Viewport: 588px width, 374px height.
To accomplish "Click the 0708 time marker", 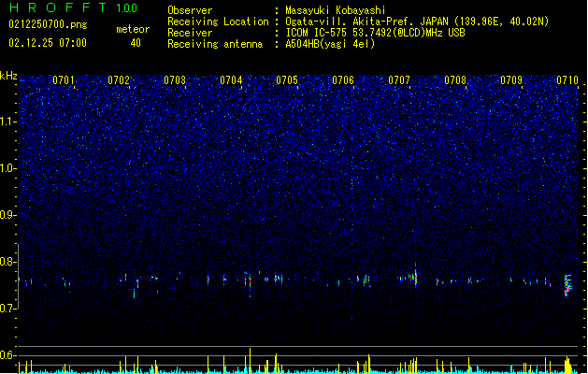I will tap(455, 80).
